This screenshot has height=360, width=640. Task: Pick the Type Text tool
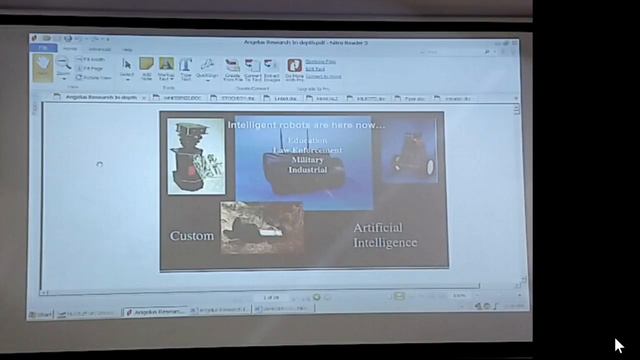[186, 68]
